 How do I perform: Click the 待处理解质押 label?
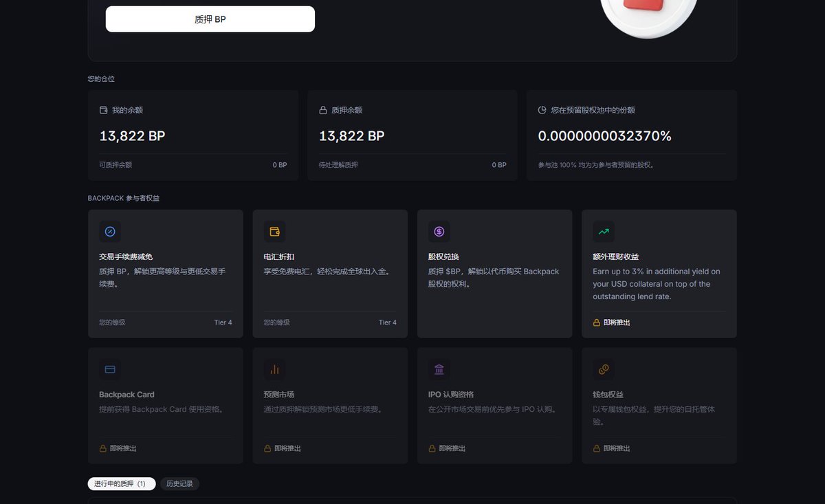click(x=338, y=165)
